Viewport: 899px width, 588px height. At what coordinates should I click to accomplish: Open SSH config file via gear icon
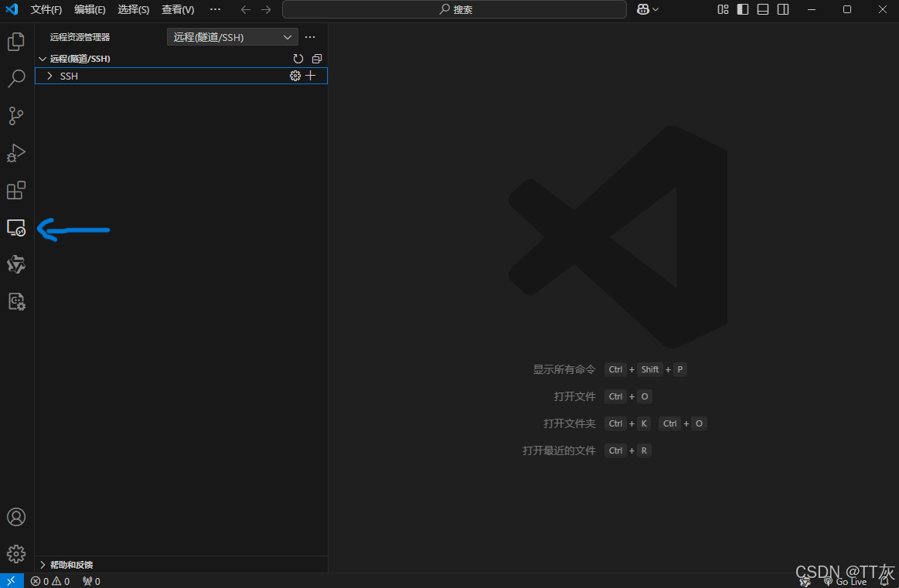tap(295, 76)
